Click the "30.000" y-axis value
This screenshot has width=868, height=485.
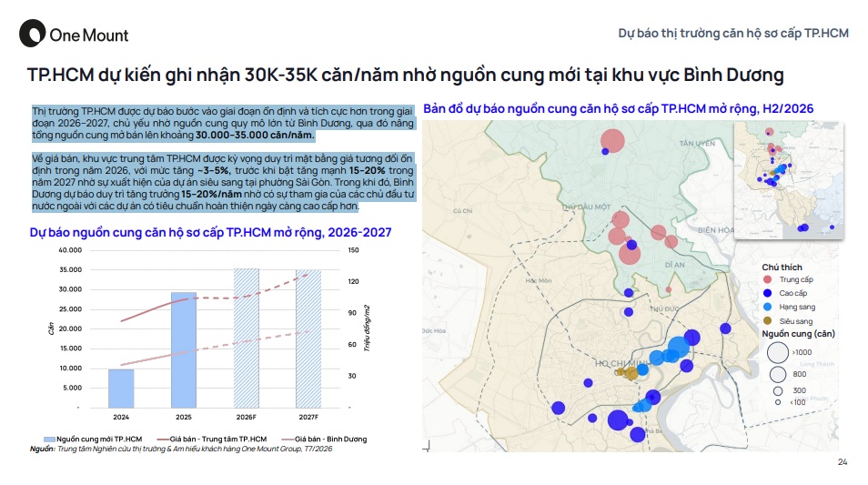pyautogui.click(x=70, y=289)
